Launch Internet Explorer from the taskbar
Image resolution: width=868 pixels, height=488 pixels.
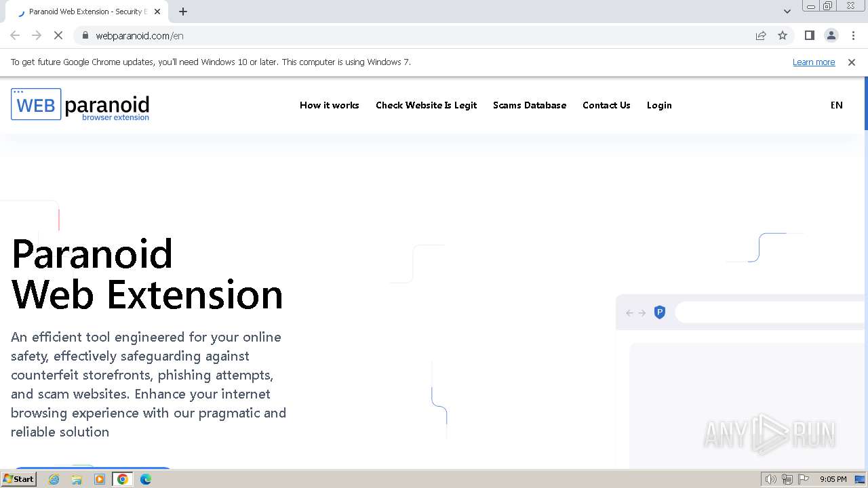(54, 479)
